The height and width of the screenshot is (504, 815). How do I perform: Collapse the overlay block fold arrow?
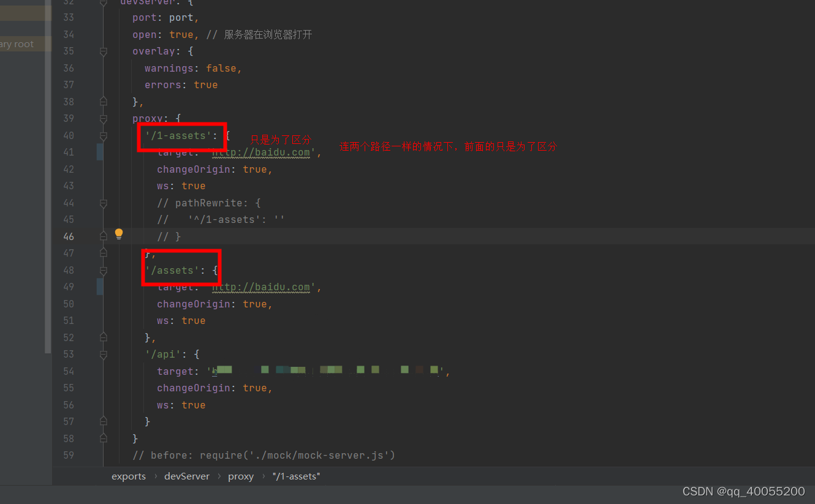pos(103,51)
